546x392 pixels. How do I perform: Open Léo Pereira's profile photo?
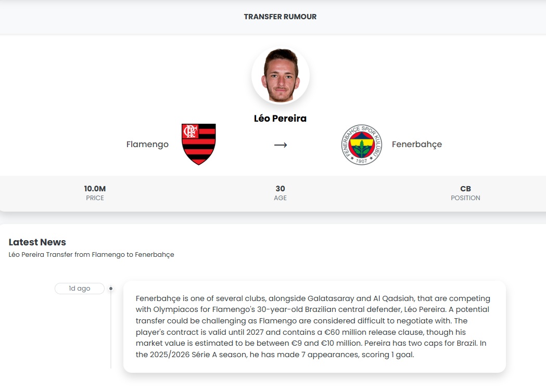(x=280, y=75)
